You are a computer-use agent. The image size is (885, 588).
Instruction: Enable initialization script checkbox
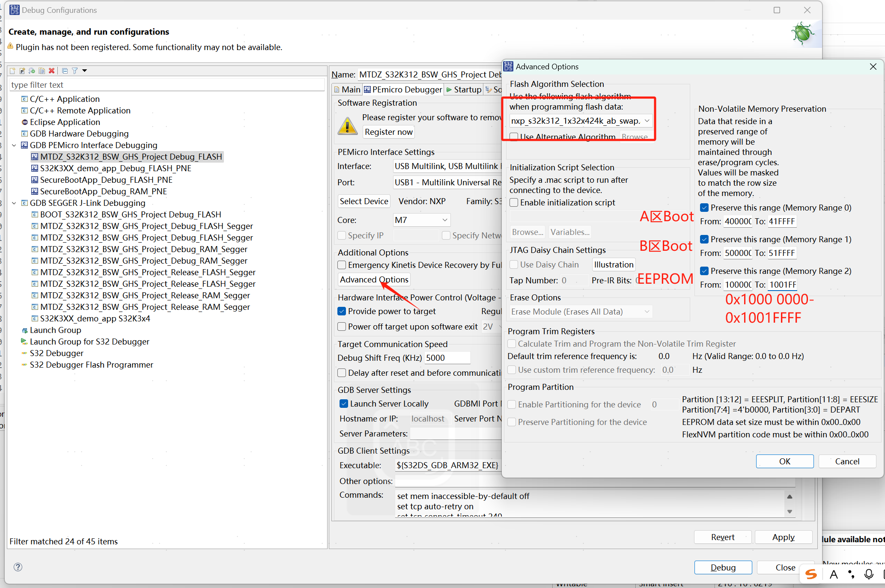(514, 202)
